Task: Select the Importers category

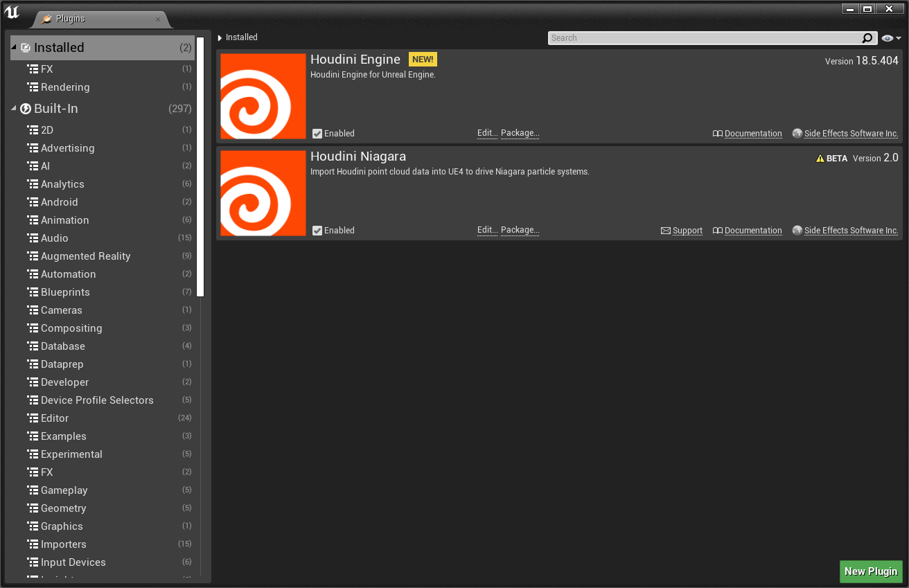Action: pos(103,544)
